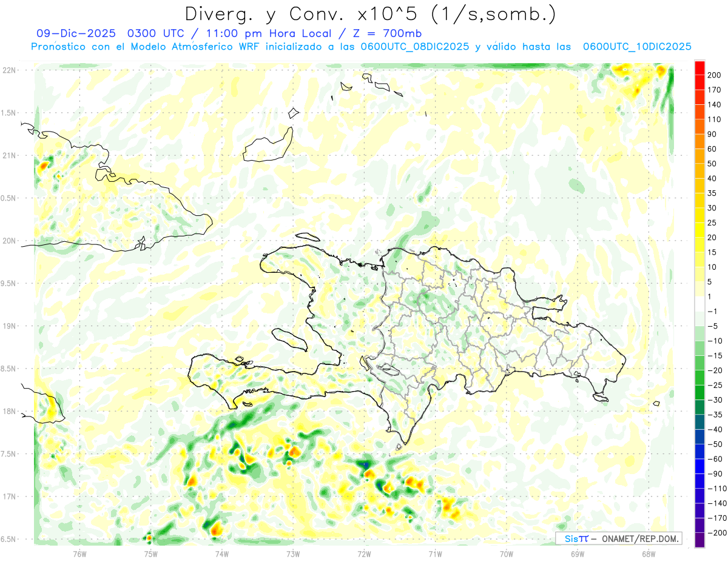Screen dimensions: 728x562
Task: Click the blue swatch between -60 and -90
Action: click(699, 466)
